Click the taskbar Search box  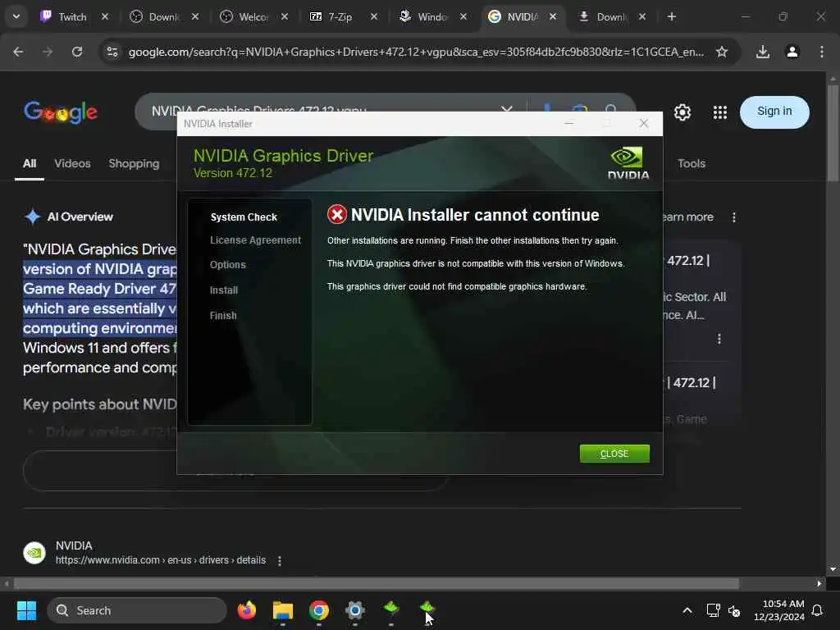137,610
